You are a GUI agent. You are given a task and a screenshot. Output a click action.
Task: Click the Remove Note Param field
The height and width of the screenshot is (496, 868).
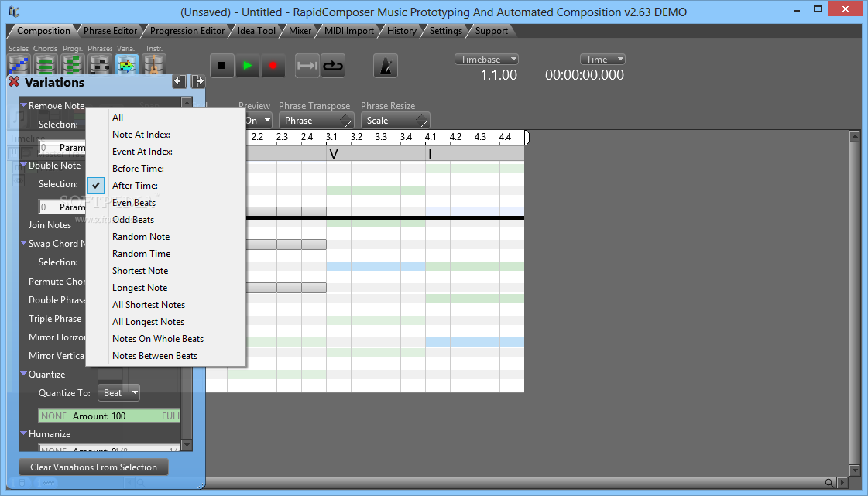62,148
